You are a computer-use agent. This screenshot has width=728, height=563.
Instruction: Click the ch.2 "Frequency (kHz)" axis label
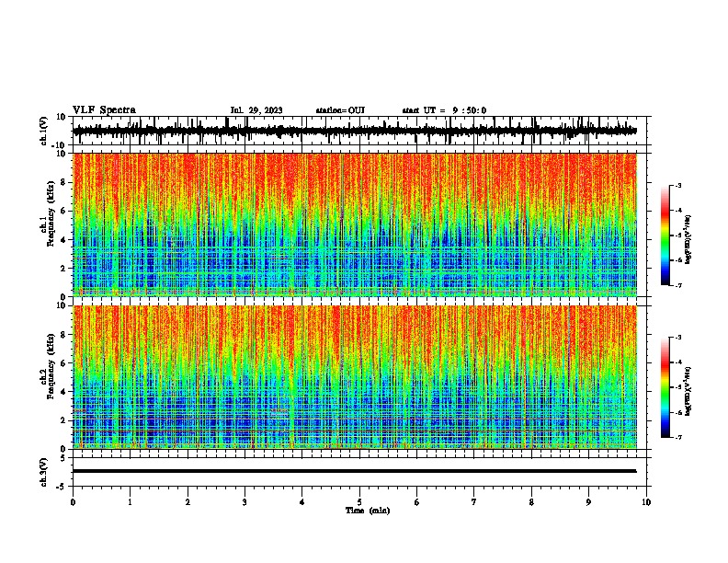tap(51, 366)
